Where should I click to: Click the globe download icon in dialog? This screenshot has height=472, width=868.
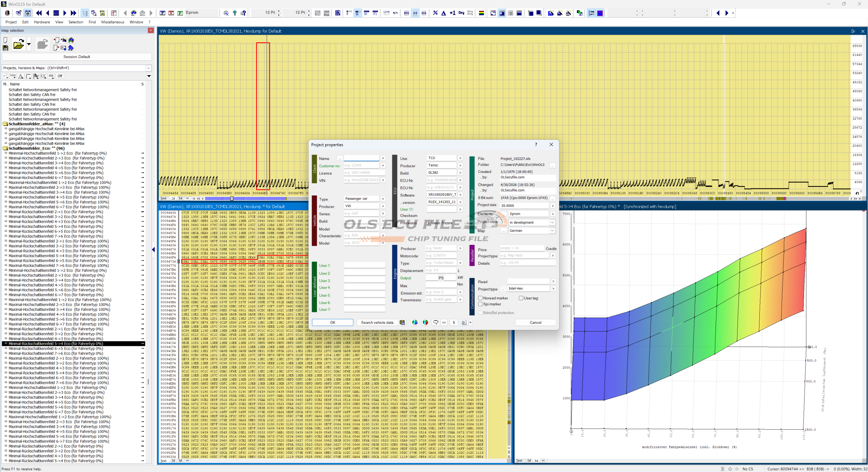click(x=415, y=322)
